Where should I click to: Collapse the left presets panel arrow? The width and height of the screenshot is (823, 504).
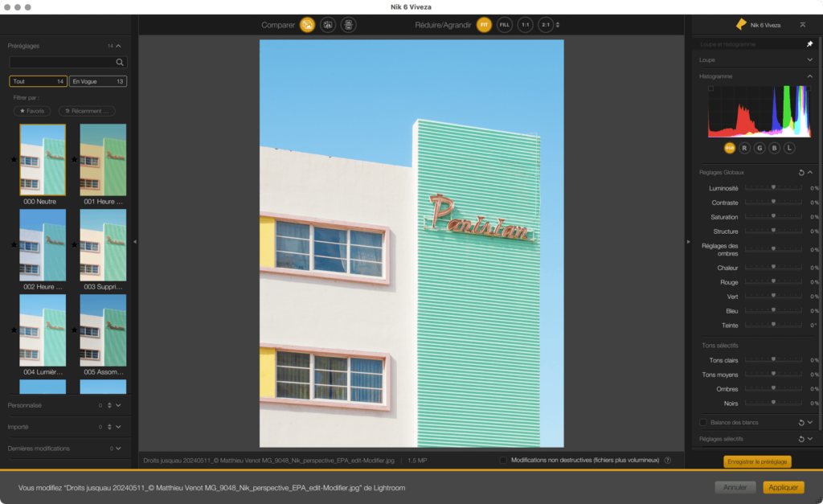tap(135, 241)
